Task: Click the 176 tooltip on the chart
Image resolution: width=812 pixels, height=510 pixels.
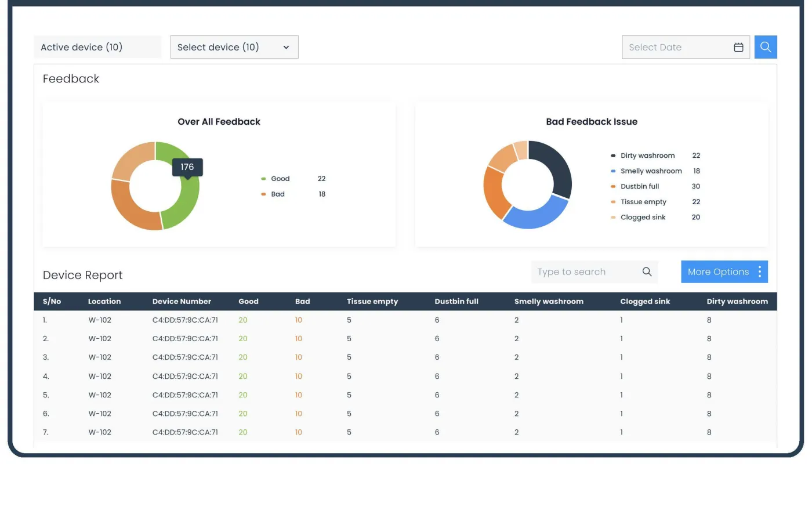Action: point(187,167)
